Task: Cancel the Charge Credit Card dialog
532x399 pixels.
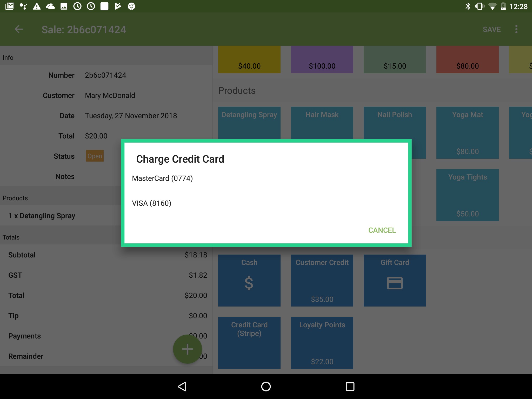Action: point(382,230)
